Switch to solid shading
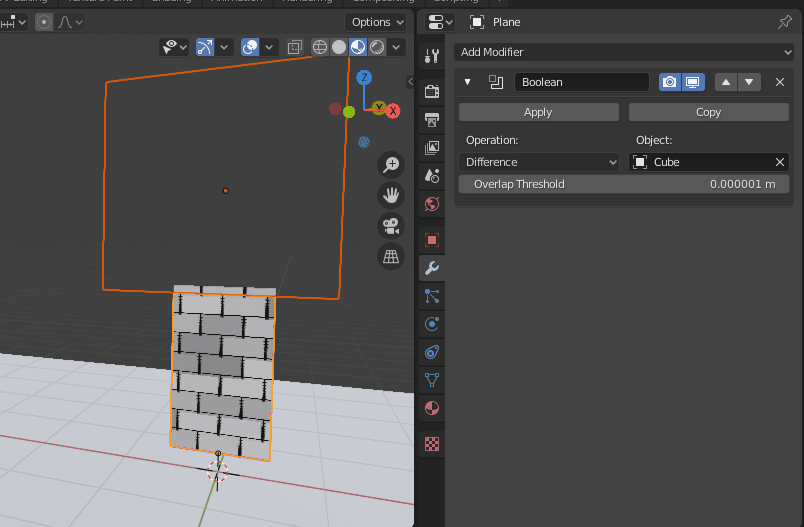The width and height of the screenshot is (804, 527). 338,47
